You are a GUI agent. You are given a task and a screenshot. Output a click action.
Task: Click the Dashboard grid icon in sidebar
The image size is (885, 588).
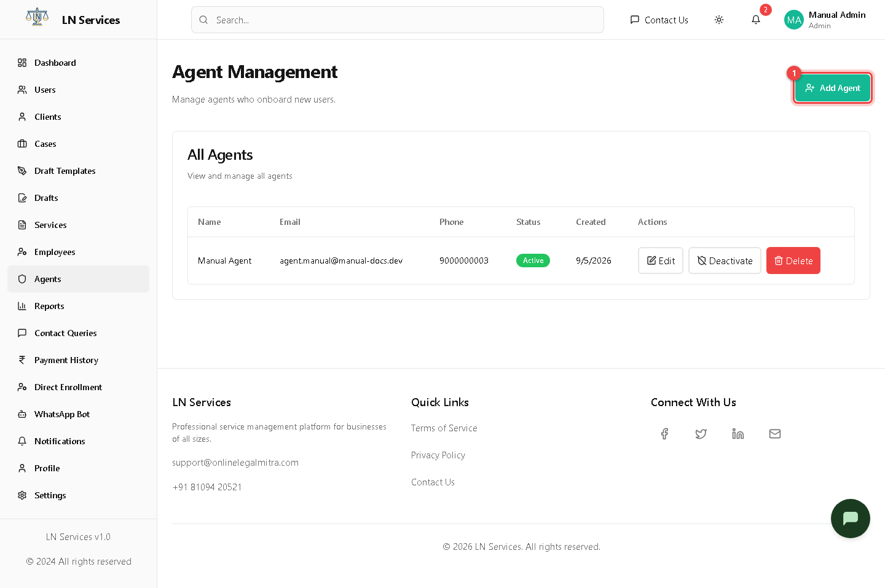click(22, 63)
